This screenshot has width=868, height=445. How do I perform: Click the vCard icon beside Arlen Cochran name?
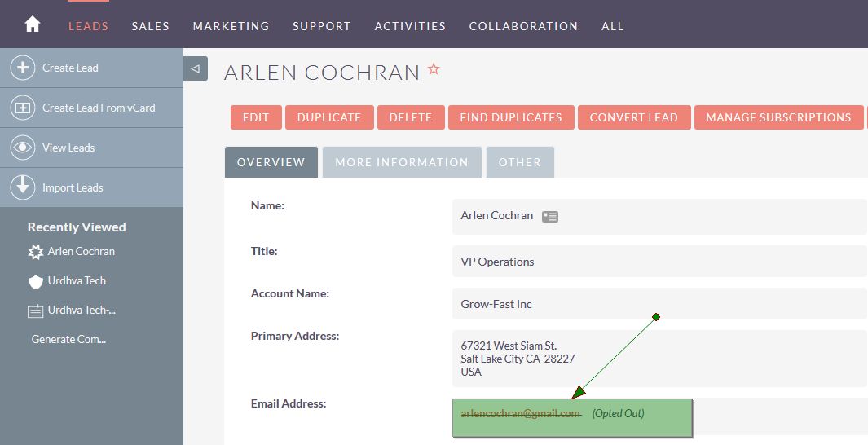550,217
